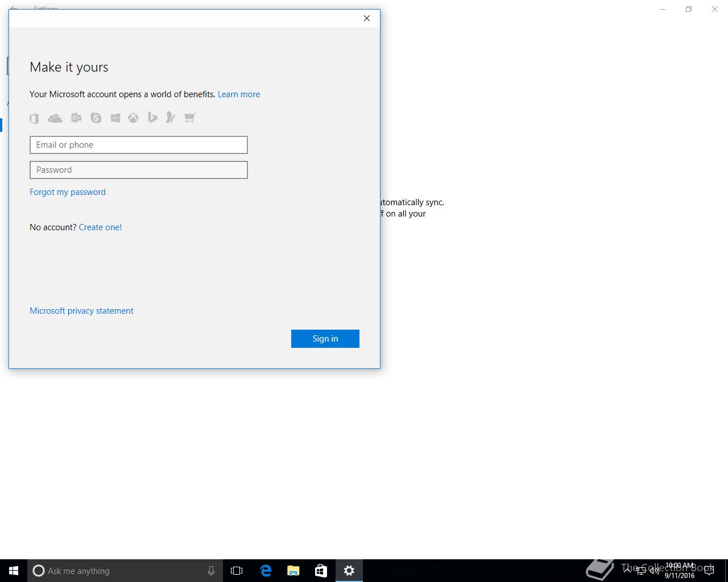Open the Action Center notifications icon
Viewport: 728px width, 582px height.
point(709,571)
